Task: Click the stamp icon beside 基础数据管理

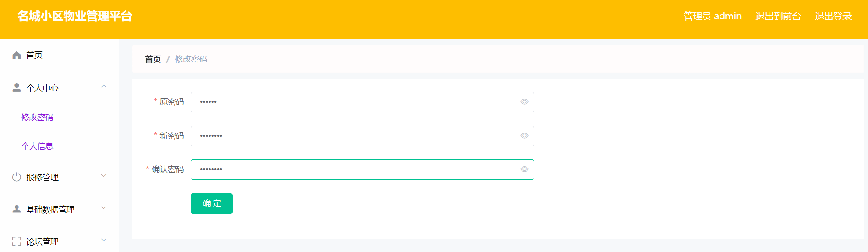Action: (x=17, y=209)
